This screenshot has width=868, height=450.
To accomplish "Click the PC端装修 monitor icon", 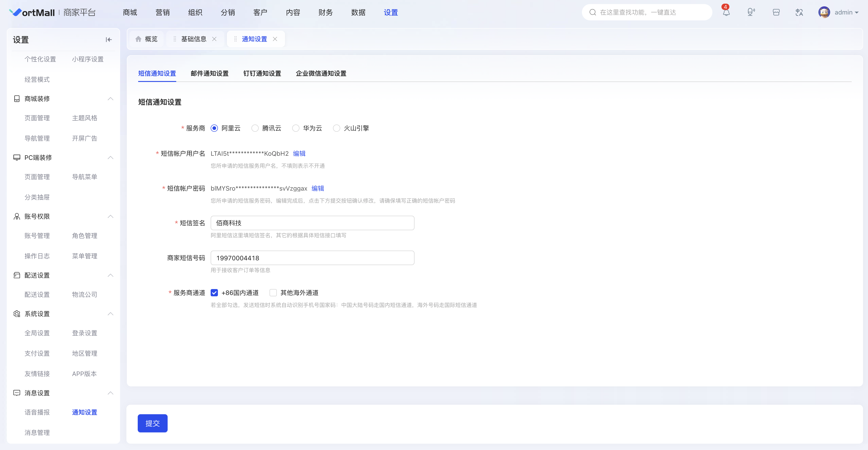I will [17, 158].
